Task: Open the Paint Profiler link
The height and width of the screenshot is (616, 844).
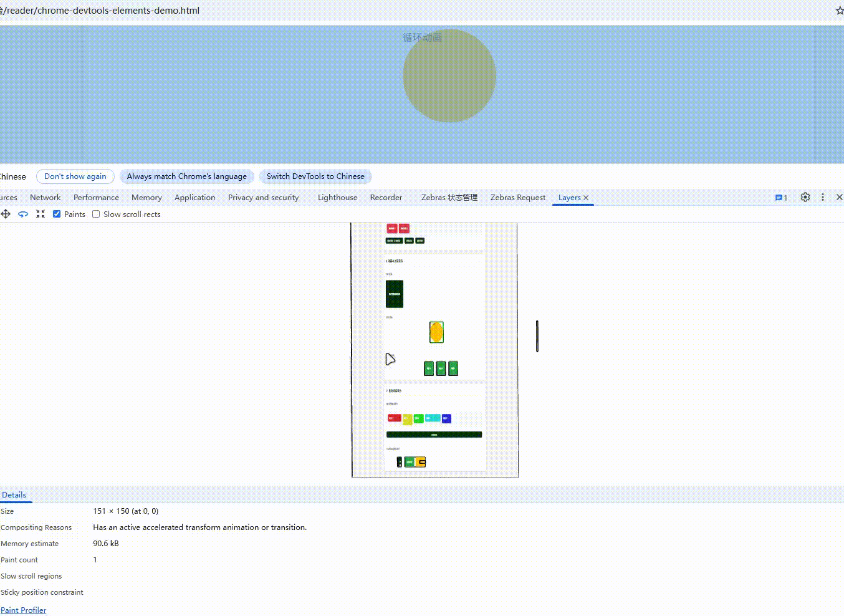Action: (24, 610)
